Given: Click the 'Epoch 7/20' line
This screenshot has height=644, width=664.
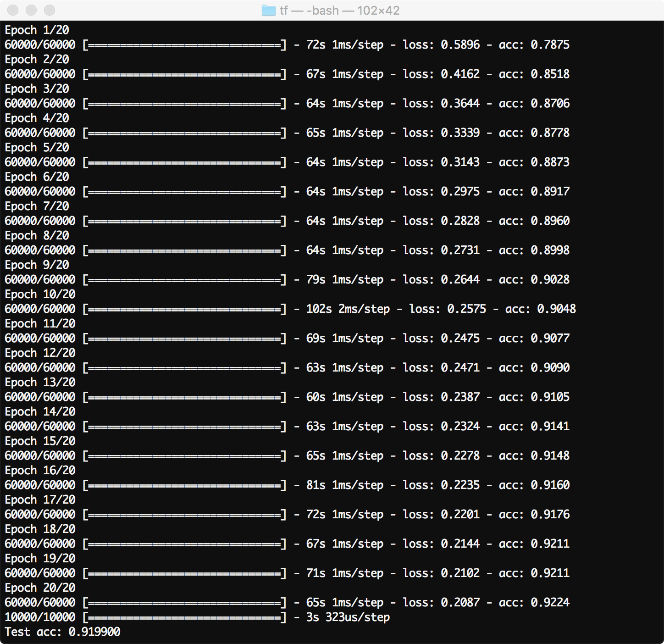Looking at the screenshot, I should [x=37, y=206].
